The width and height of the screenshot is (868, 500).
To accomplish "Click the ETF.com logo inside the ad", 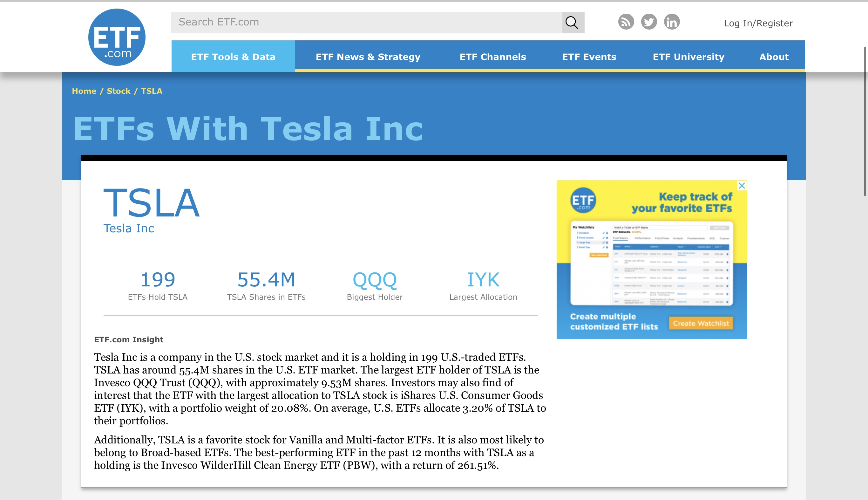I will (583, 200).
